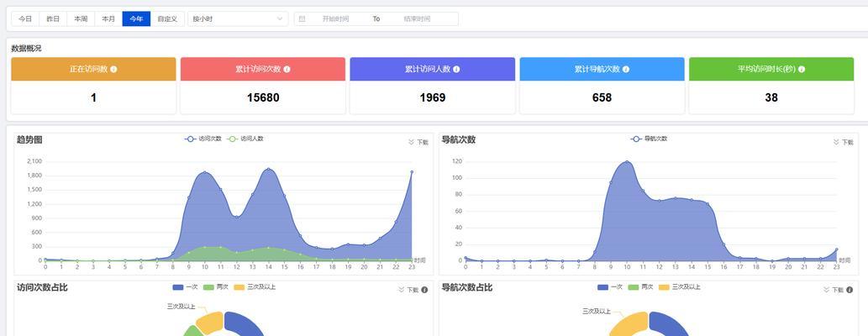868x336 pixels.
Task: Switch to the 昨日 tab
Action: point(53,18)
